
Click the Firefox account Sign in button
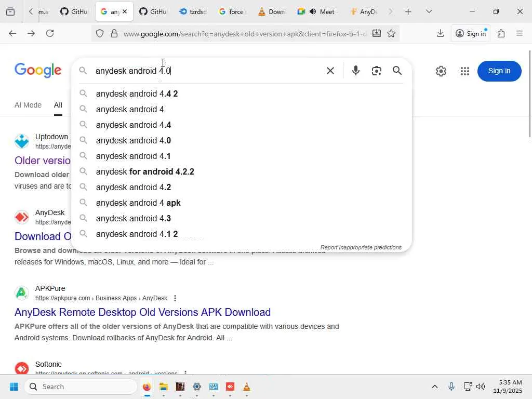[471, 33]
